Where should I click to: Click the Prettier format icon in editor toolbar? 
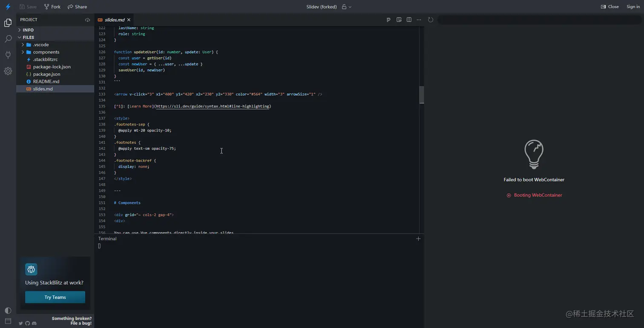point(388,20)
